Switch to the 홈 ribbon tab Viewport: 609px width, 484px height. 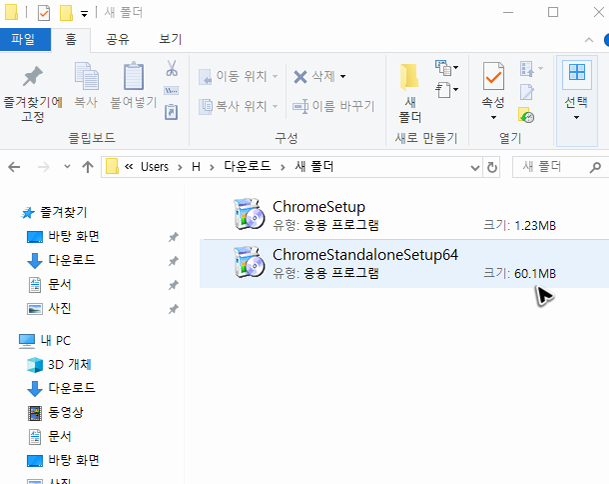[71, 39]
